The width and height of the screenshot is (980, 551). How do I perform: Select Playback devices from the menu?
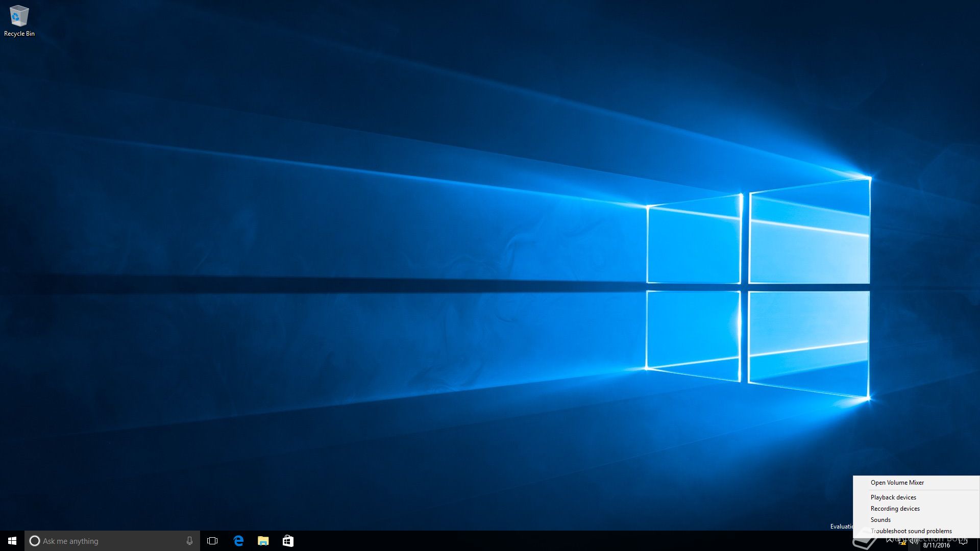point(893,497)
